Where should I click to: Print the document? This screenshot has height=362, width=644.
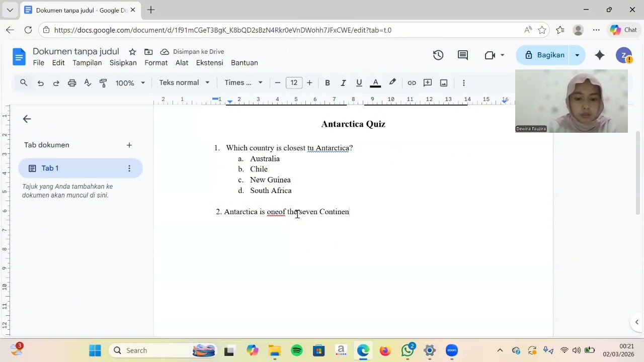72,83
